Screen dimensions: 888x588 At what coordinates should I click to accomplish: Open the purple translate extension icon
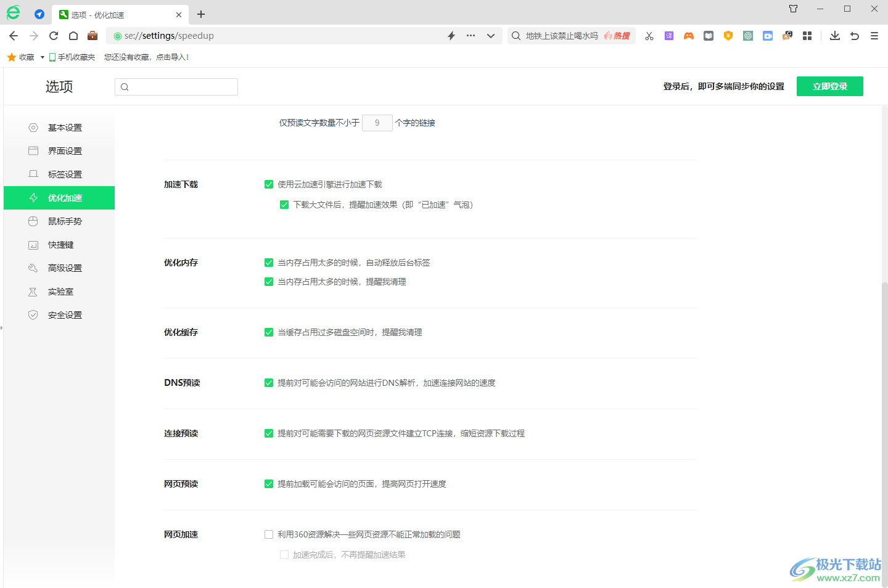click(x=669, y=36)
